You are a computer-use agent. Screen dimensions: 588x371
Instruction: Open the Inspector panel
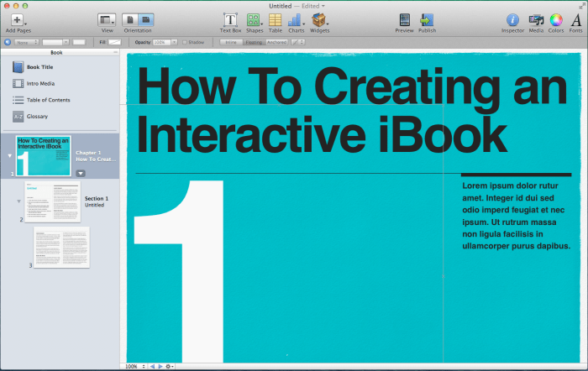click(512, 19)
